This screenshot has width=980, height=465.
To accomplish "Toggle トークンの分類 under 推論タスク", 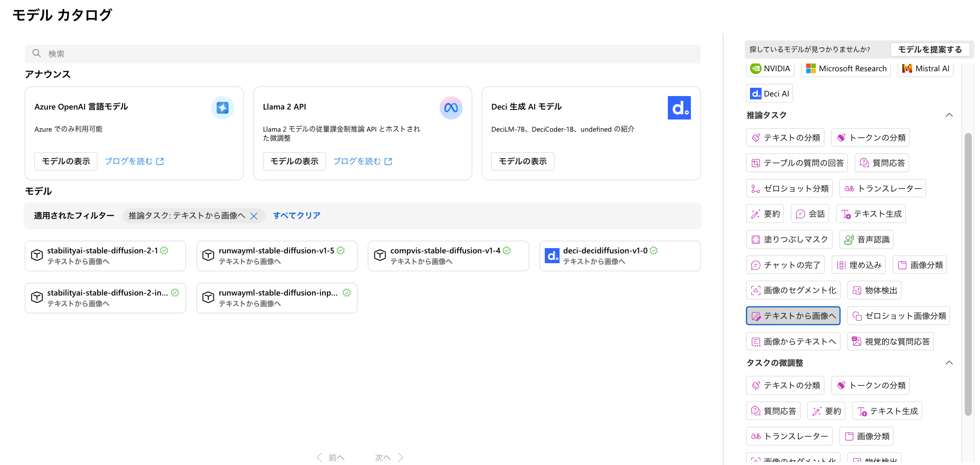I will (870, 138).
